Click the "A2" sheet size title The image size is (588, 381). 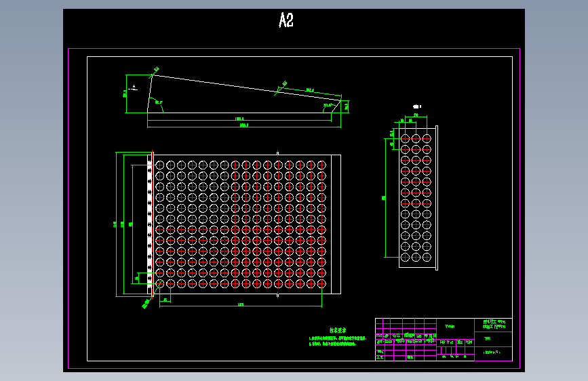[286, 20]
